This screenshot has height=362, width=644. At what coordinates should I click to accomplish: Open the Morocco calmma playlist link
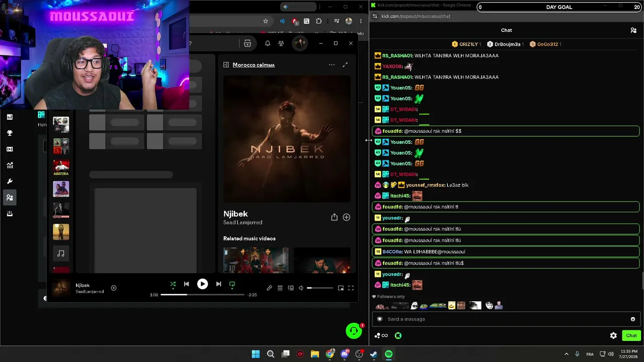click(254, 65)
